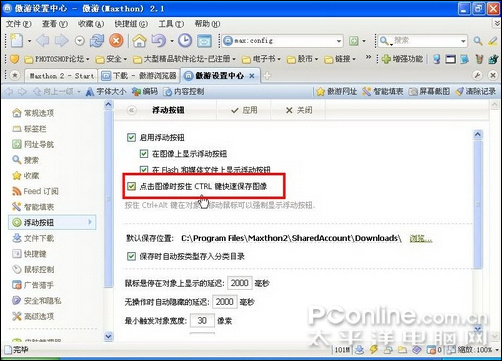Open the 帮助 menu
Image resolution: width=502 pixels, height=361 pixels.
(207, 24)
